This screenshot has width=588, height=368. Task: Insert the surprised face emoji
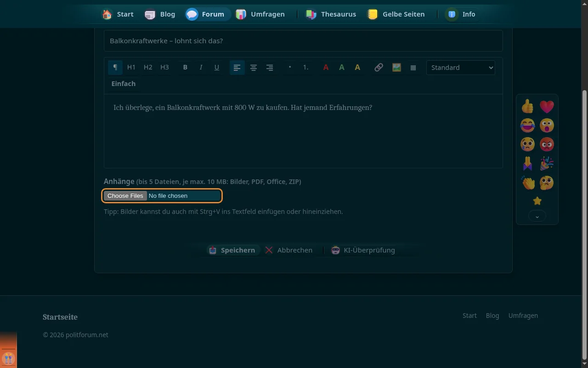click(547, 125)
